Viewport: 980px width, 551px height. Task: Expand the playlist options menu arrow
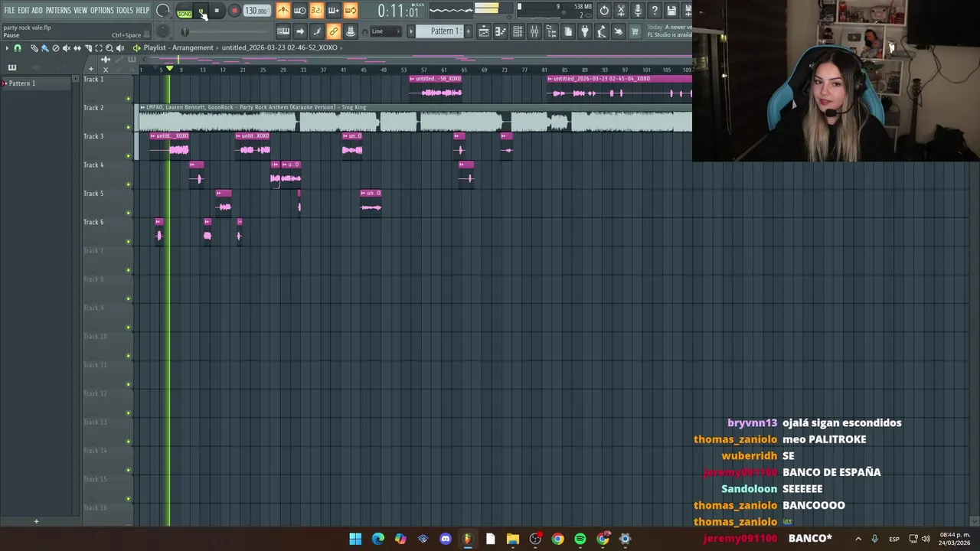[7, 47]
